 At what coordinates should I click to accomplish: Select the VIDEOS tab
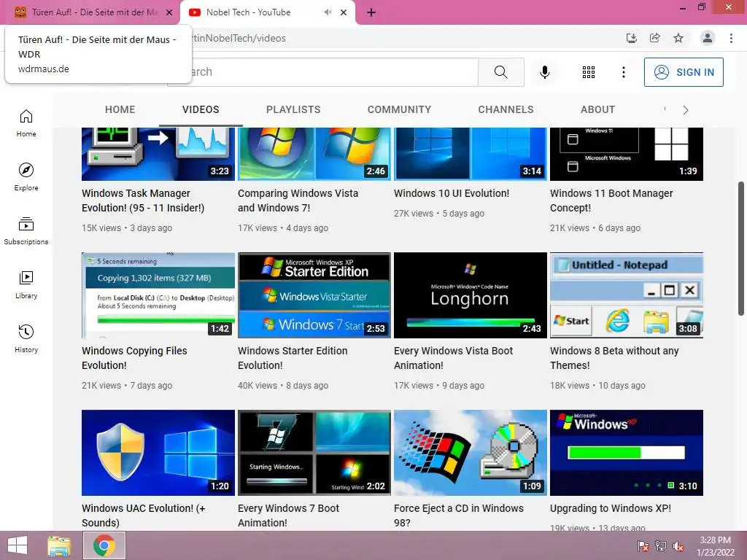pos(201,109)
